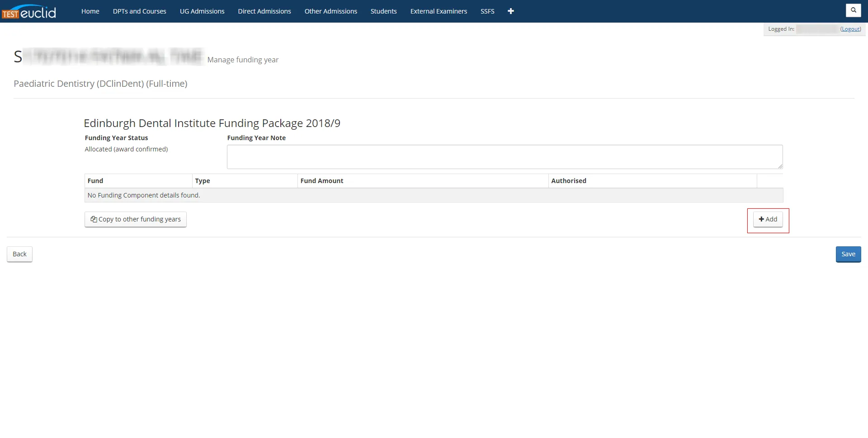Click the plus icon in navigation bar

pos(510,11)
